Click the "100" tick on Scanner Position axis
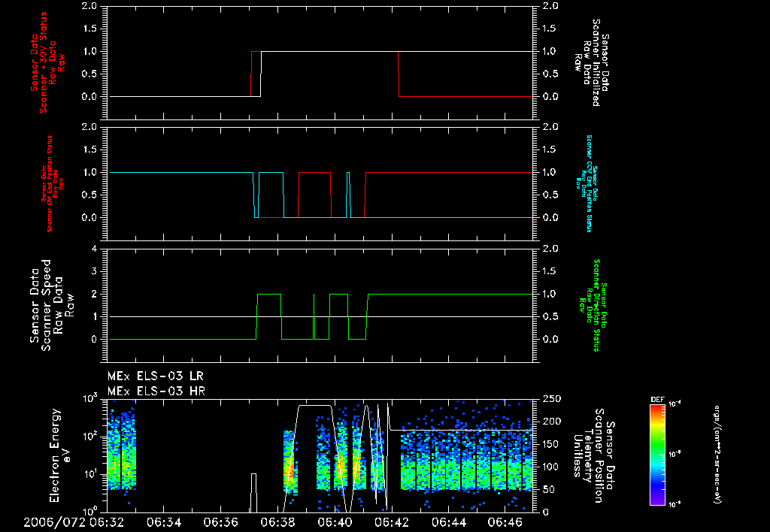This screenshot has height=532, width=770. 550,467
